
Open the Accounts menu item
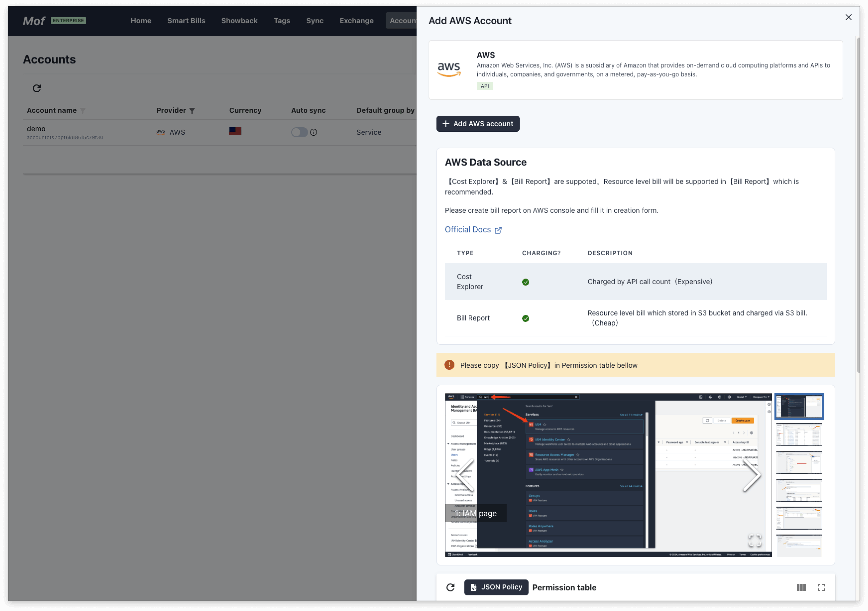tap(401, 21)
